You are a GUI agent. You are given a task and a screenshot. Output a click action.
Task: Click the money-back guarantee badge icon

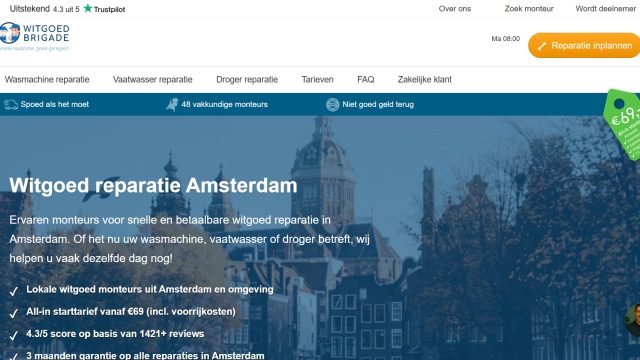point(333,104)
